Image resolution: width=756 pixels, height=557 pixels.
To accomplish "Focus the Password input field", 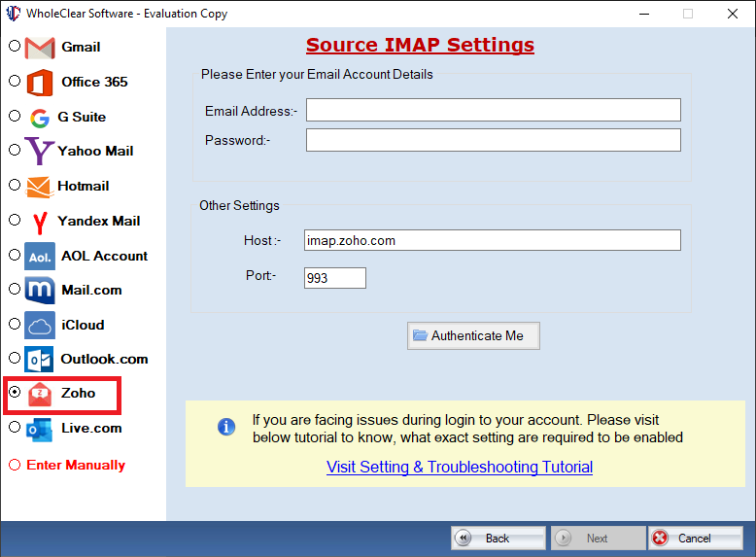I will tap(494, 140).
